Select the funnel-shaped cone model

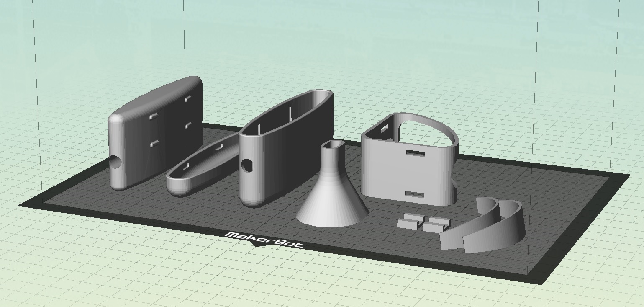[x=333, y=184]
